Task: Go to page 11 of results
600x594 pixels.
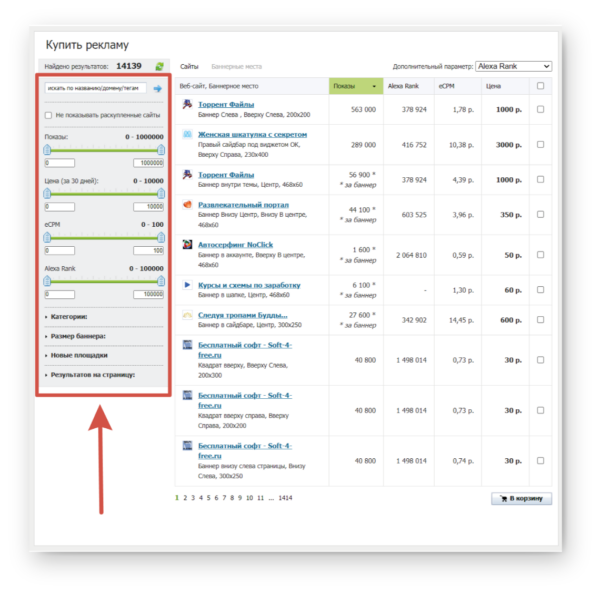Action: (261, 498)
